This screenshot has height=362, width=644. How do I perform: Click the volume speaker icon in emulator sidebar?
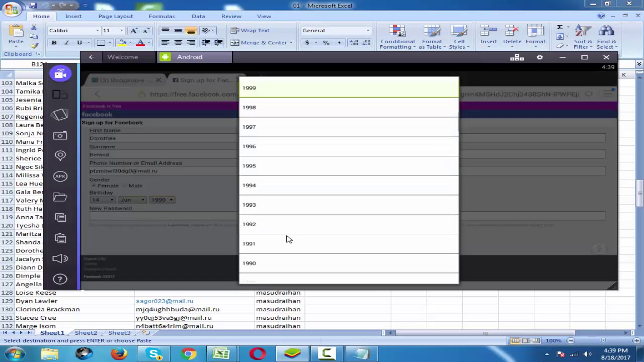coord(60,258)
